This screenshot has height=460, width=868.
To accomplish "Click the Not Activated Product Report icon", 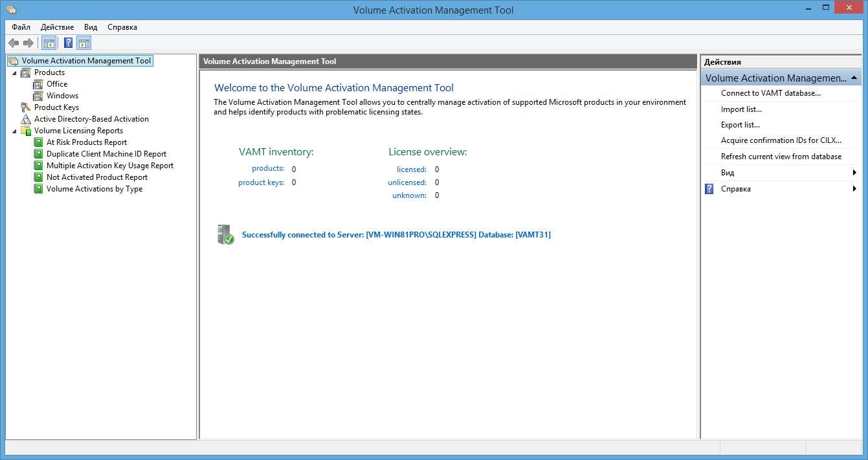I will tap(38, 177).
